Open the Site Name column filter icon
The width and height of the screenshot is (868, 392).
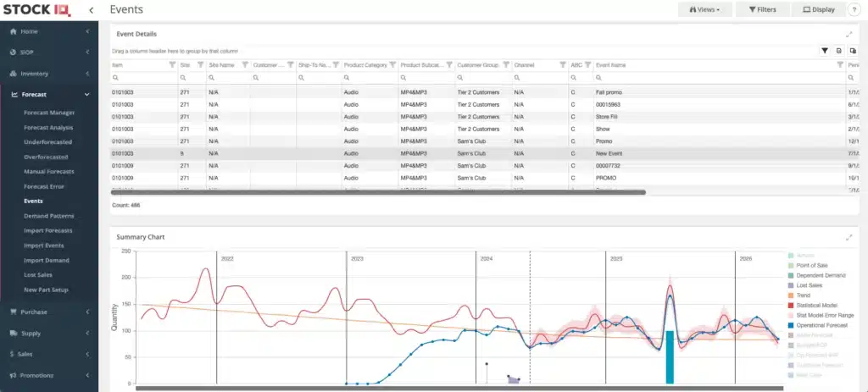tap(244, 64)
